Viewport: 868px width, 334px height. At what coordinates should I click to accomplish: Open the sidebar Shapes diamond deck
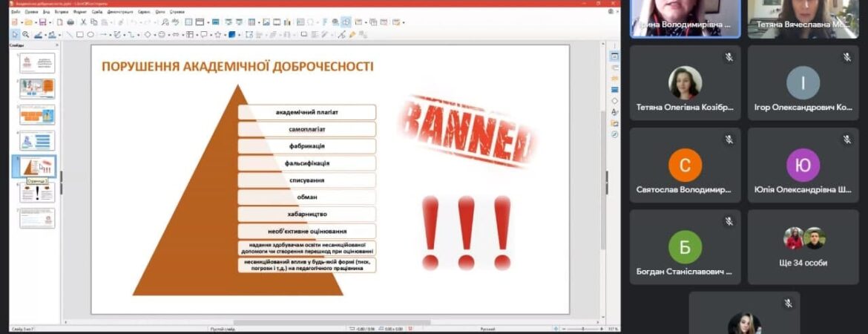(x=614, y=101)
